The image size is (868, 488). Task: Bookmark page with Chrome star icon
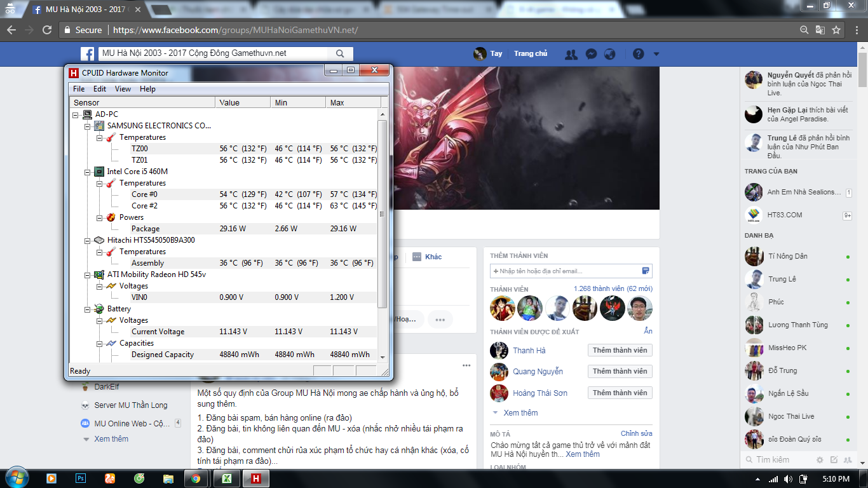836,30
